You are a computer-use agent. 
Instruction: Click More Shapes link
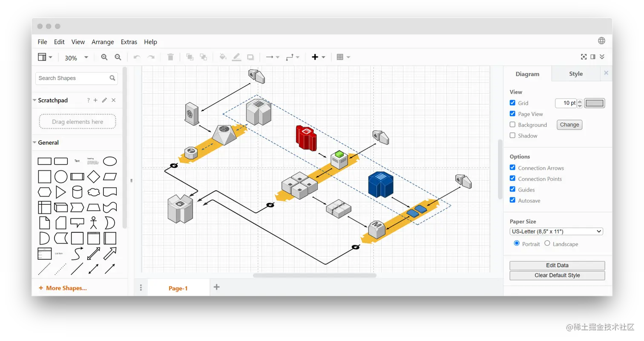click(63, 288)
